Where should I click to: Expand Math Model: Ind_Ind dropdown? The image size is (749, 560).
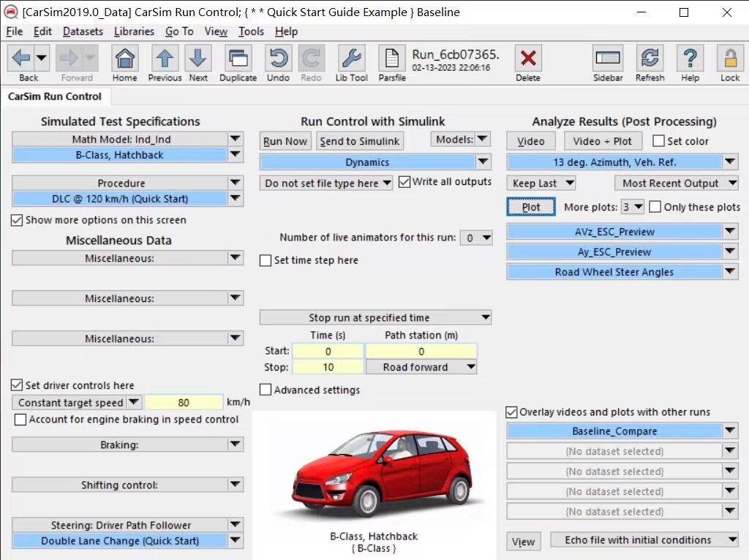click(x=235, y=139)
